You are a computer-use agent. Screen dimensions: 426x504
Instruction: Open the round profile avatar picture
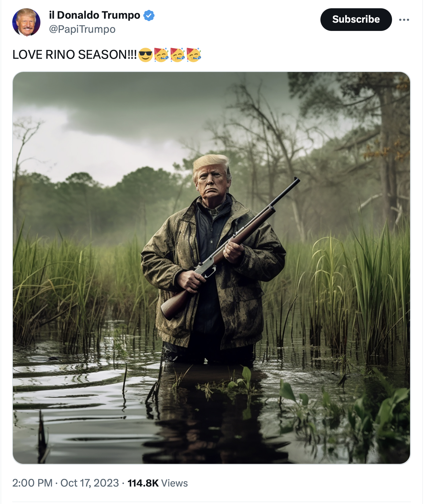(x=26, y=22)
